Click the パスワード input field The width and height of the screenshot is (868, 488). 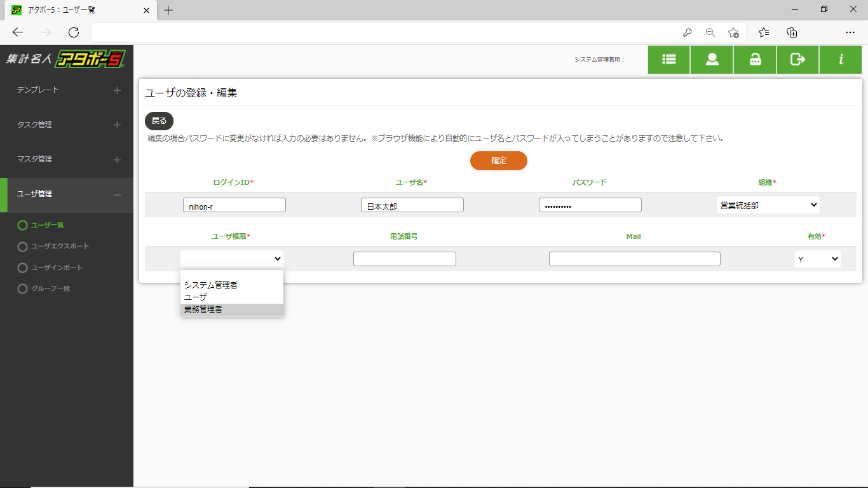[x=590, y=205]
